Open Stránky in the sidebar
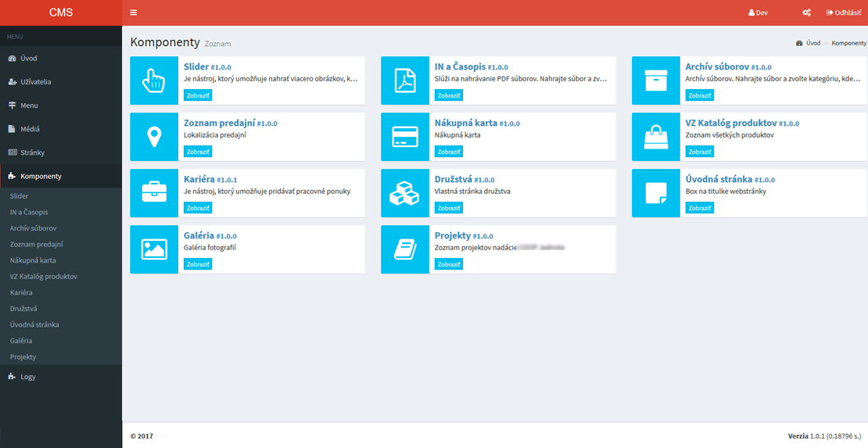 tap(61, 152)
